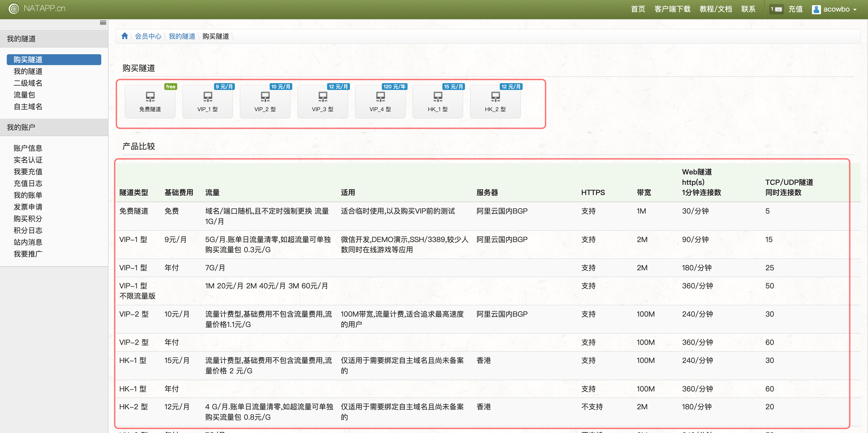Select the VIP_2 型 tunnel card
The width and height of the screenshot is (868, 433).
[x=265, y=101]
